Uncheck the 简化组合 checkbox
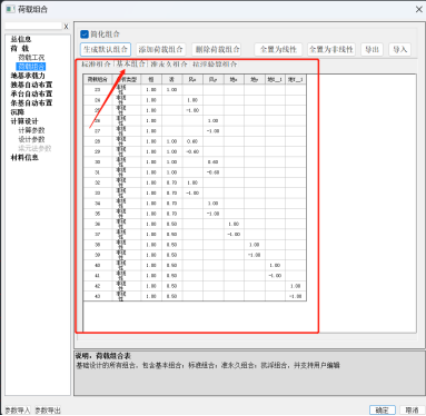Viewport: 426px width, 416px height. tap(84, 34)
